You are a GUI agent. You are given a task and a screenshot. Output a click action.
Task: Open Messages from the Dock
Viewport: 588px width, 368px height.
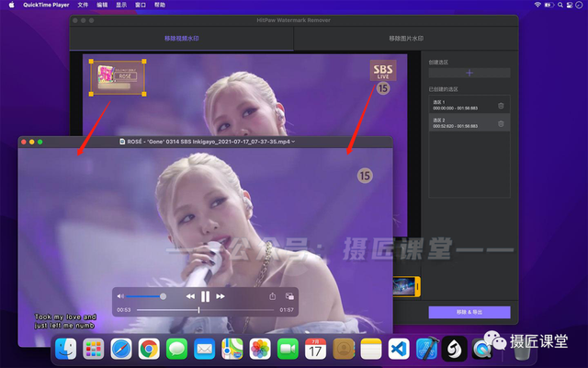[176, 349]
